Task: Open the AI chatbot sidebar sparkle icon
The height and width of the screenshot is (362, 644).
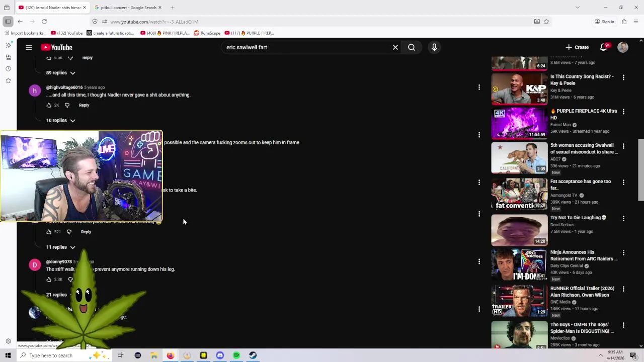Action: coord(8,45)
